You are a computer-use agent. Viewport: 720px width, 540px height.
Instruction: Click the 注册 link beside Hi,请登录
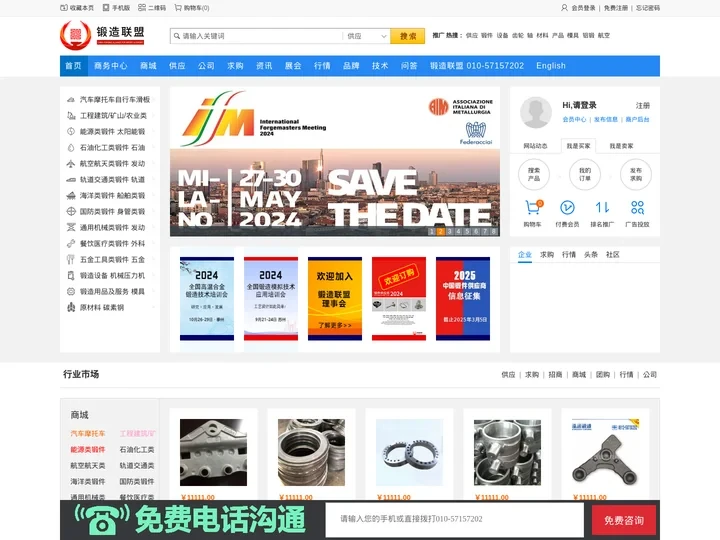pos(643,106)
